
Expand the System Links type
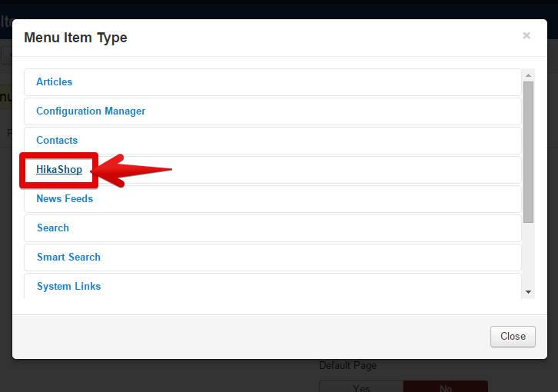(68, 286)
